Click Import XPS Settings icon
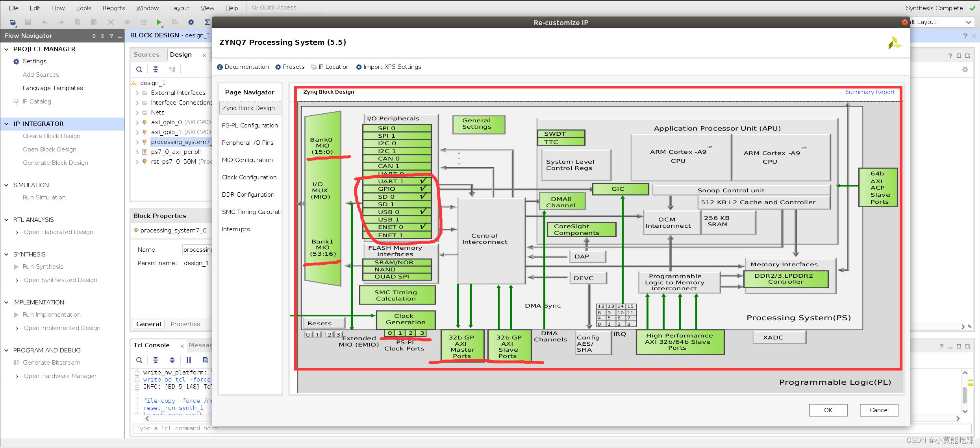 point(359,67)
